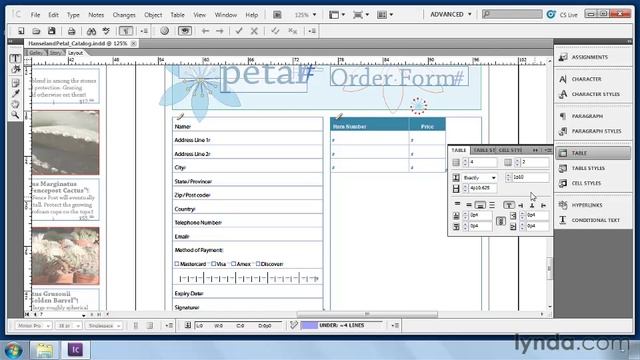Run the spelling check icon
This screenshot has width=640, height=360.
(106, 31)
